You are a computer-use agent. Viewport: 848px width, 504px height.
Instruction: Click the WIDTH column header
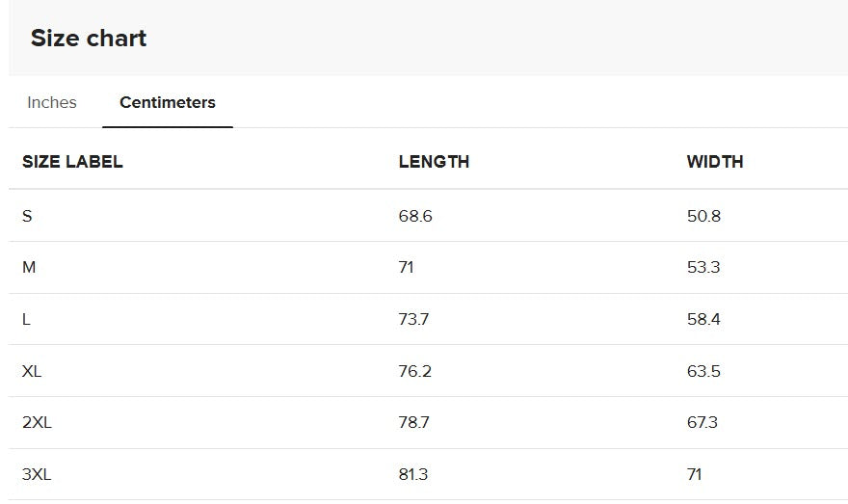point(715,162)
